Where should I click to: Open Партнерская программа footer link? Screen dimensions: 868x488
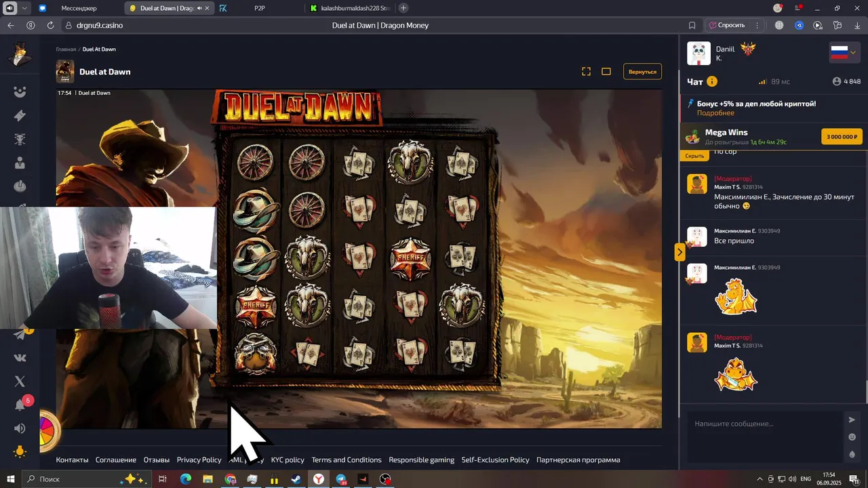click(578, 460)
